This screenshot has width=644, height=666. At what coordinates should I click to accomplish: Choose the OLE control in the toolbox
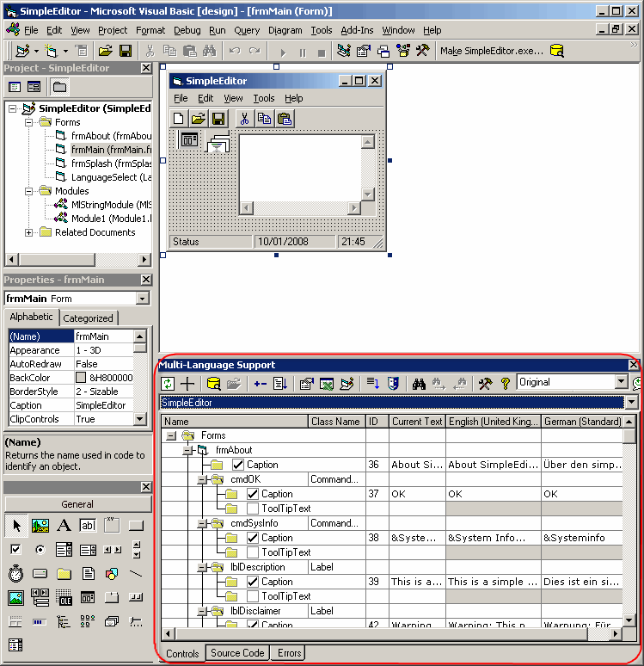tap(64, 598)
